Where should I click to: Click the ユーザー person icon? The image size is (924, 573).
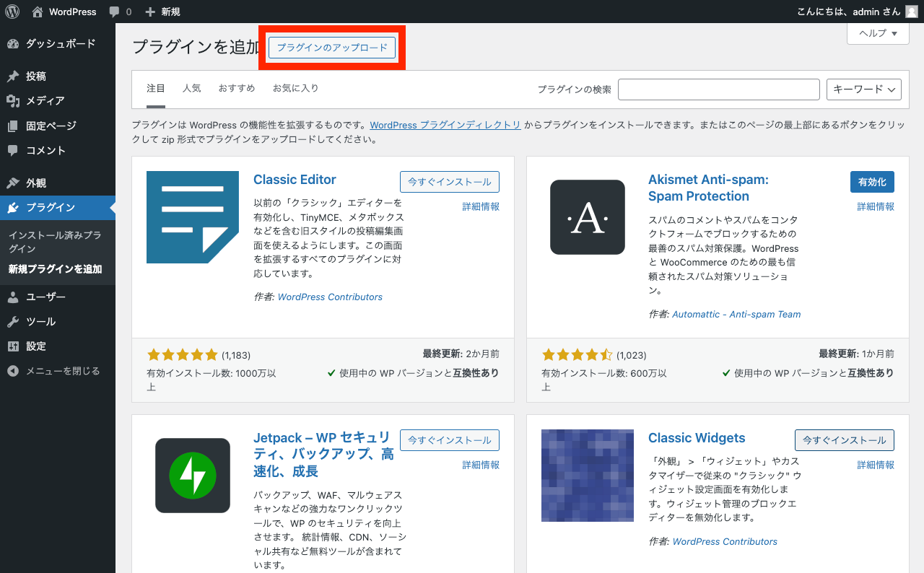pyautogui.click(x=13, y=297)
